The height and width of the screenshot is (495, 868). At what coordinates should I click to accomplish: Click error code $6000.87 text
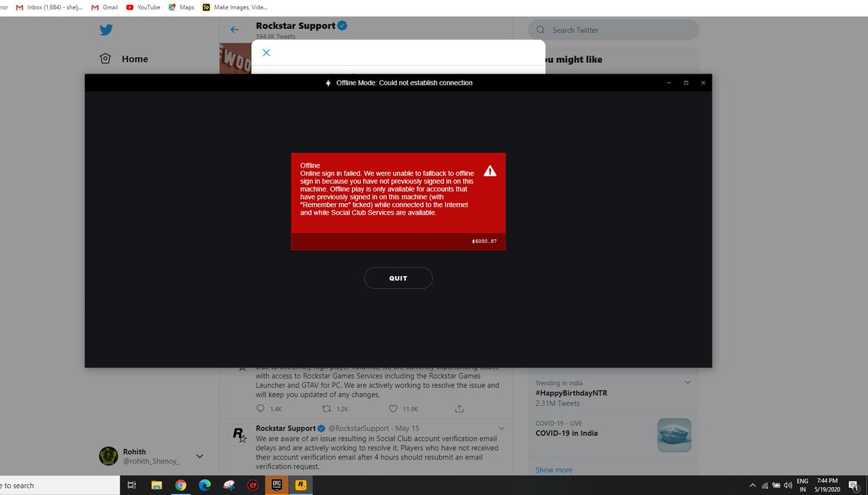pyautogui.click(x=484, y=241)
